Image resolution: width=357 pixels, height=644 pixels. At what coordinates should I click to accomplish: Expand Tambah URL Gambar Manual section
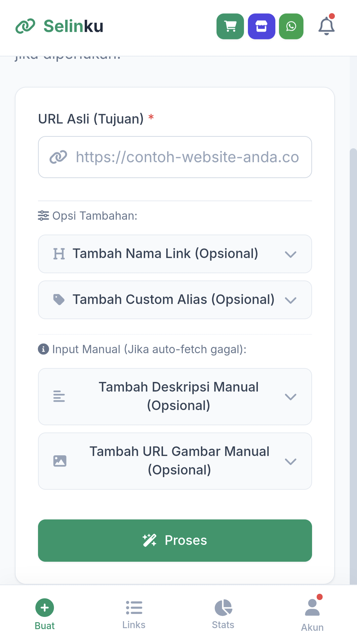click(x=175, y=461)
